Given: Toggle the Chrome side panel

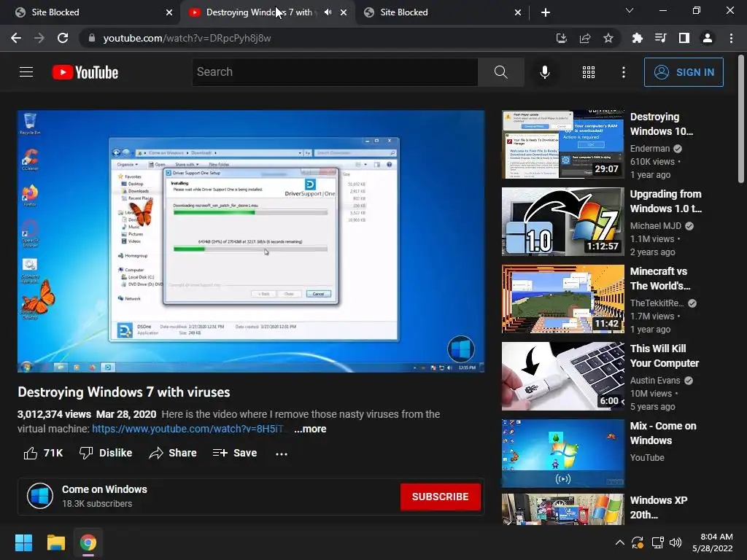Looking at the screenshot, I should point(684,38).
